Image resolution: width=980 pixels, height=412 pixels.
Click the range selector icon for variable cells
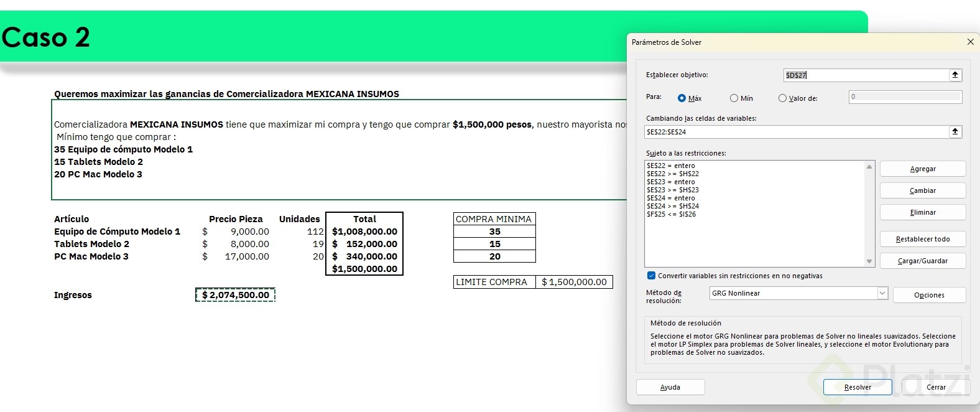pyautogui.click(x=955, y=132)
